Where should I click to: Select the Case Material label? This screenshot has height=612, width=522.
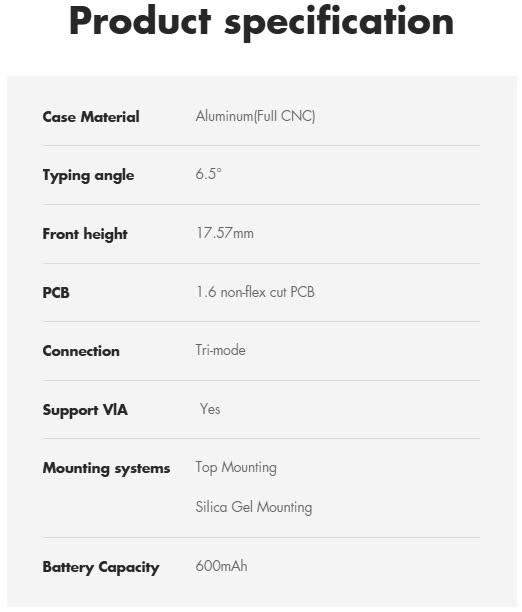91,117
